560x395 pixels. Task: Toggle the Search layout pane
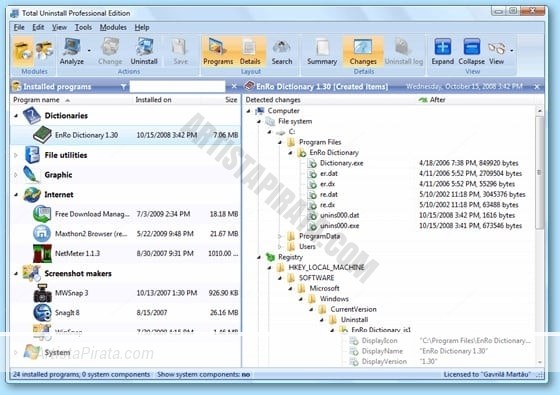pyautogui.click(x=282, y=52)
